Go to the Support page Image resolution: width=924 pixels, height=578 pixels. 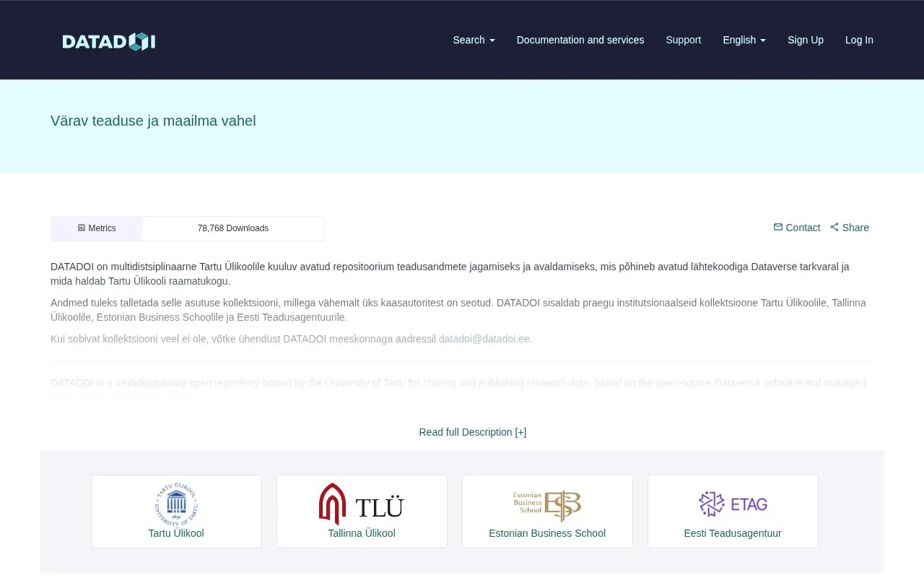[x=683, y=40]
